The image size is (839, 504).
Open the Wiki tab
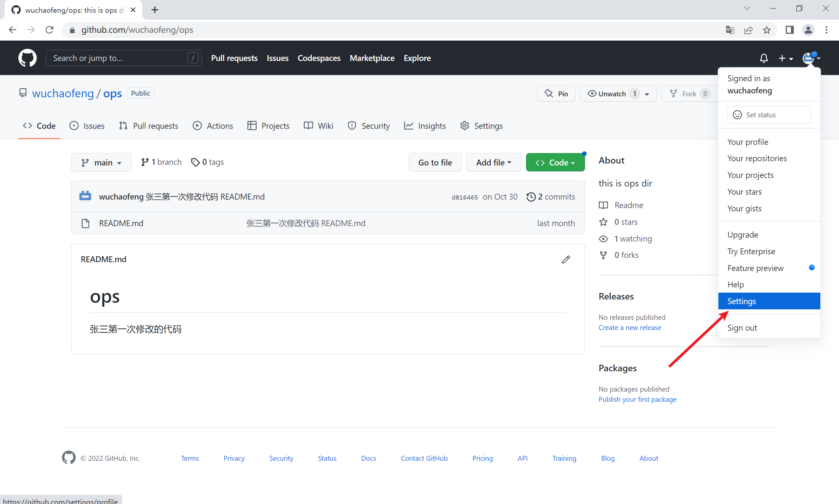[x=319, y=126]
